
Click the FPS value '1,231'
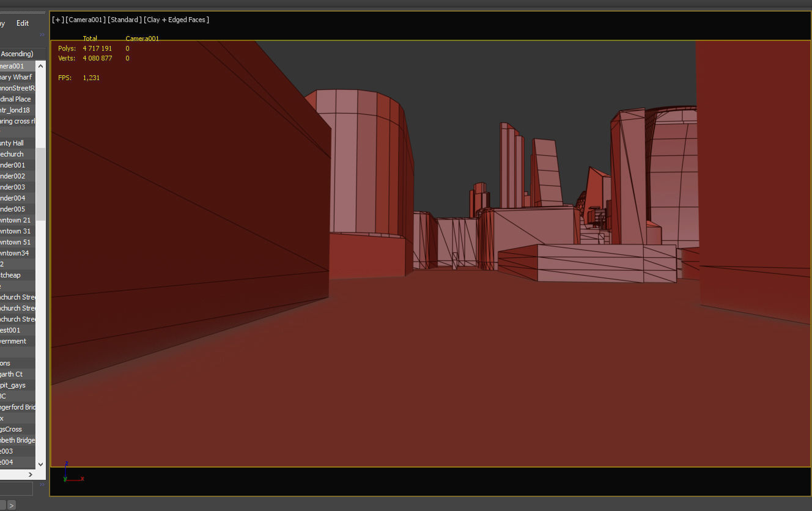point(91,78)
